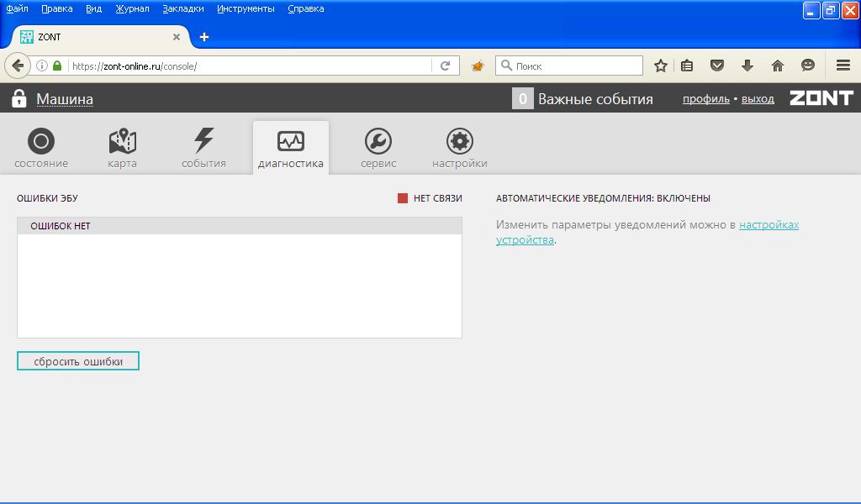The height and width of the screenshot is (504, 861).
Task: Go to the Firefox home page
Action: pyautogui.click(x=777, y=66)
